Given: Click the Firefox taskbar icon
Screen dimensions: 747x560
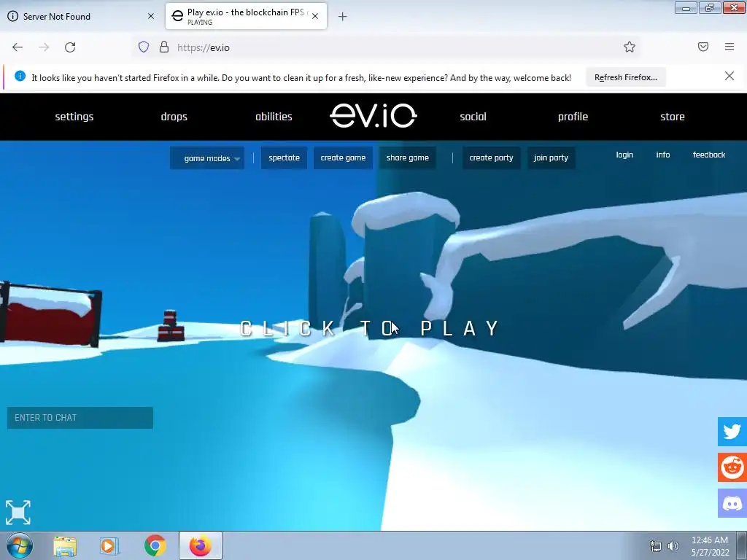Looking at the screenshot, I should tap(201, 545).
